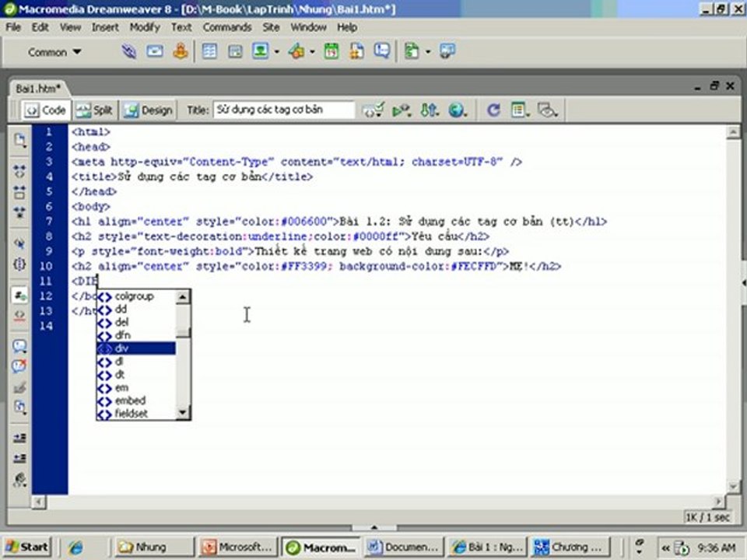The image size is (747, 560).
Task: Open the Site menu
Action: 271,27
